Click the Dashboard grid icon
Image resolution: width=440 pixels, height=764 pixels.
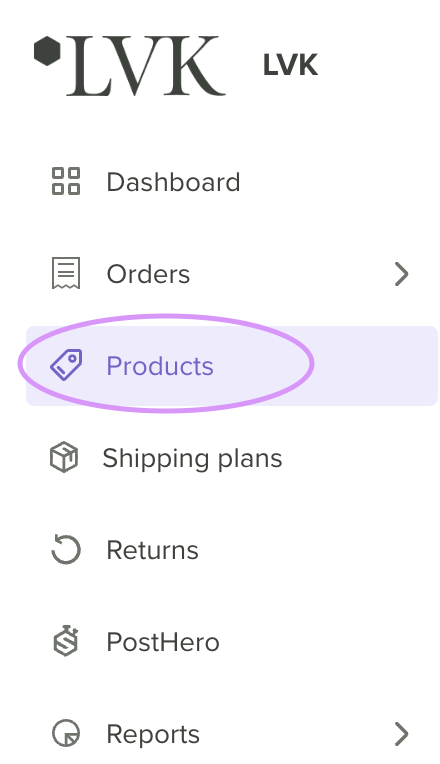(66, 181)
